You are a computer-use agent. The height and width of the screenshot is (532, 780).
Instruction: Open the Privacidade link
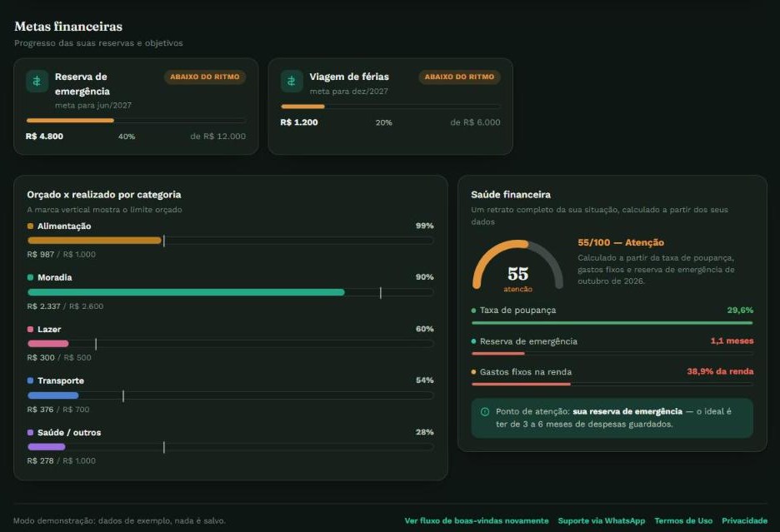745,520
